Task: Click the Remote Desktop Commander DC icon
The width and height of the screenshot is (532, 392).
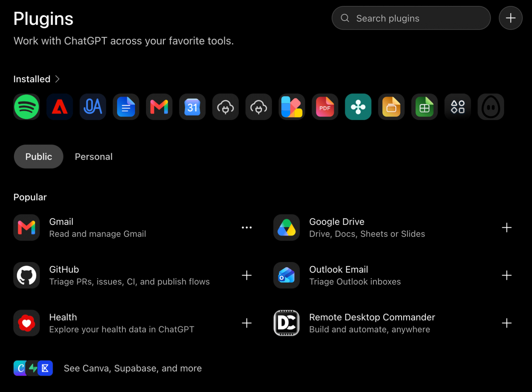Action: (287, 323)
